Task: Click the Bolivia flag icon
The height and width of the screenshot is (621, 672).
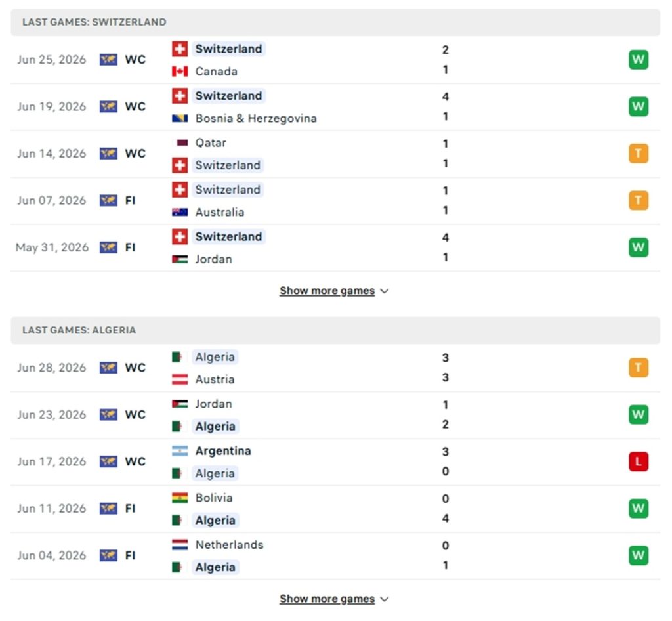Action: (x=180, y=498)
